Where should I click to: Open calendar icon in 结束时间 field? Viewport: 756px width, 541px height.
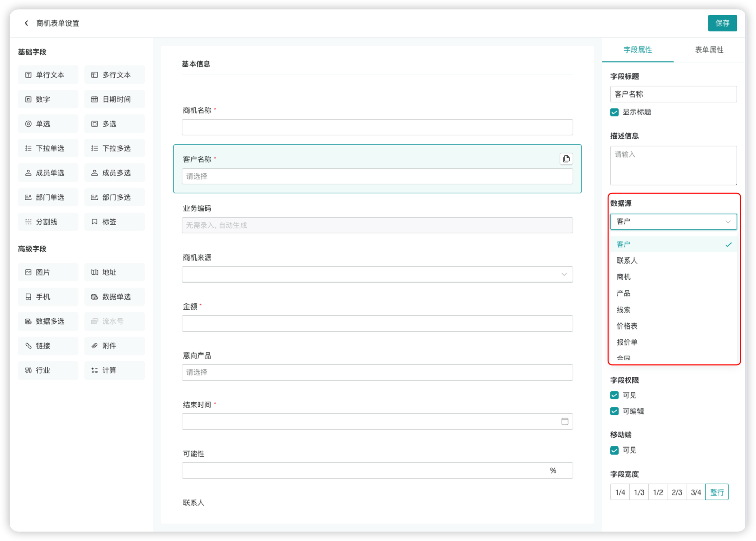click(x=564, y=421)
